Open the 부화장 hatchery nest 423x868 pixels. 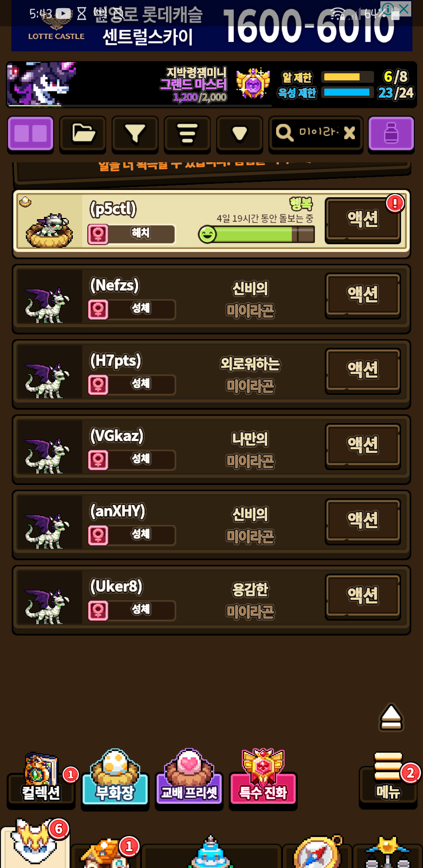tap(115, 779)
